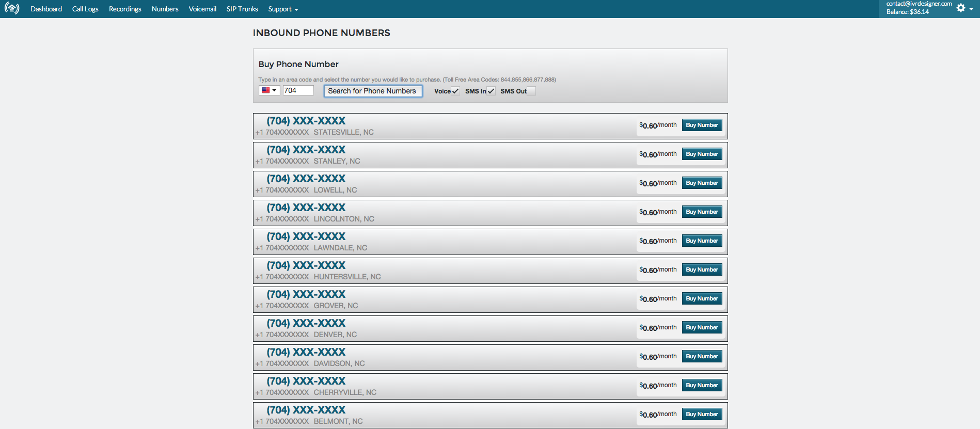Buy the Huntersville, NC number

coord(702,269)
